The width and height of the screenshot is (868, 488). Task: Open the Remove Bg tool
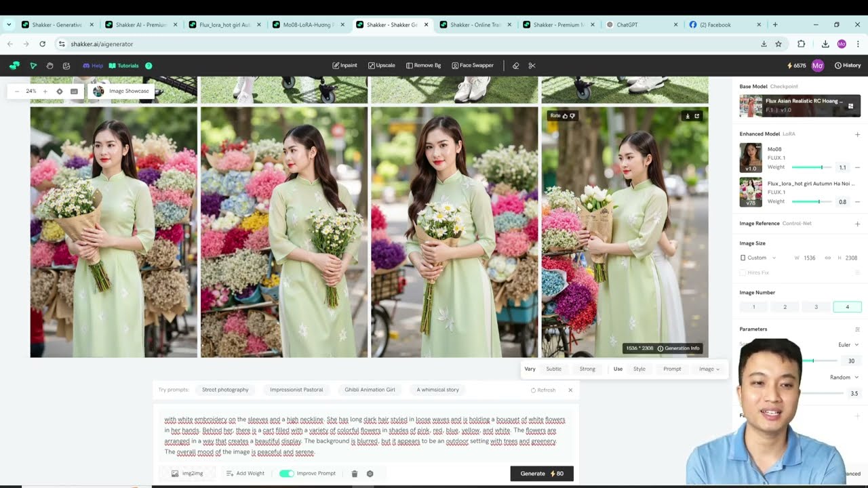pos(423,66)
